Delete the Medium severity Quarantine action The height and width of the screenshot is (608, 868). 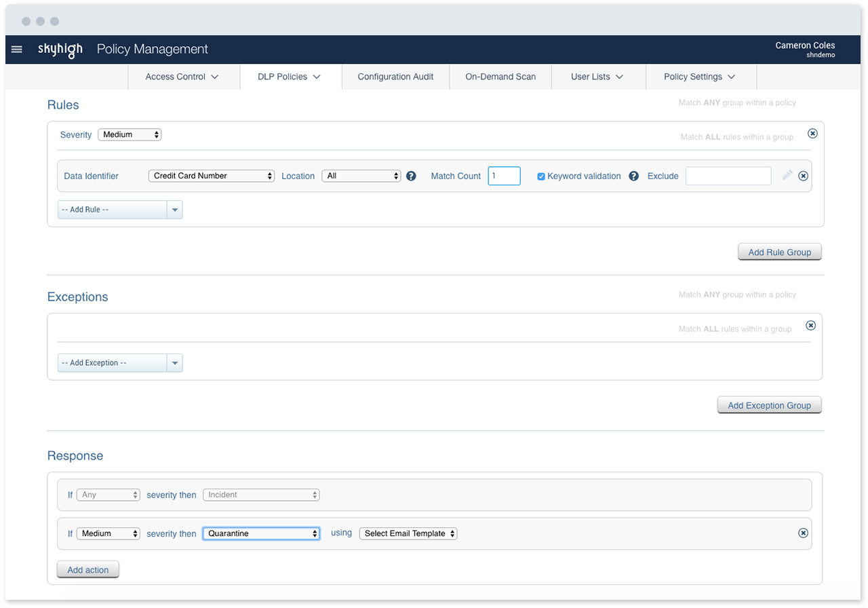click(803, 533)
